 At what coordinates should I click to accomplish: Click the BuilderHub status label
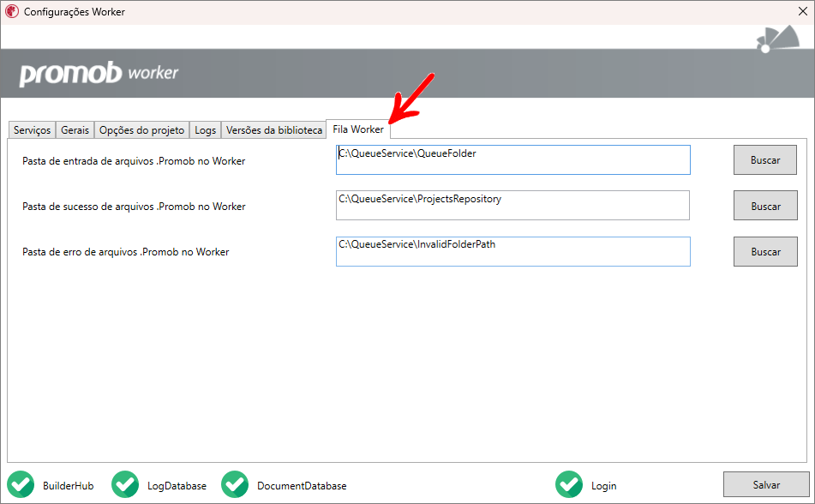(x=68, y=486)
